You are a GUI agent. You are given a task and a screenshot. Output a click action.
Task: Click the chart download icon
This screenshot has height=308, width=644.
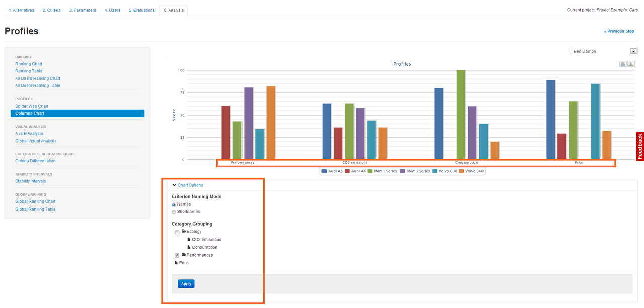point(630,64)
